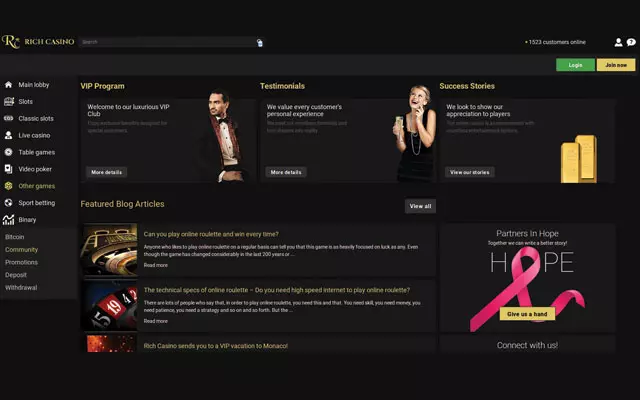Go to Sport betting section
This screenshot has height=400, width=640.
[37, 203]
